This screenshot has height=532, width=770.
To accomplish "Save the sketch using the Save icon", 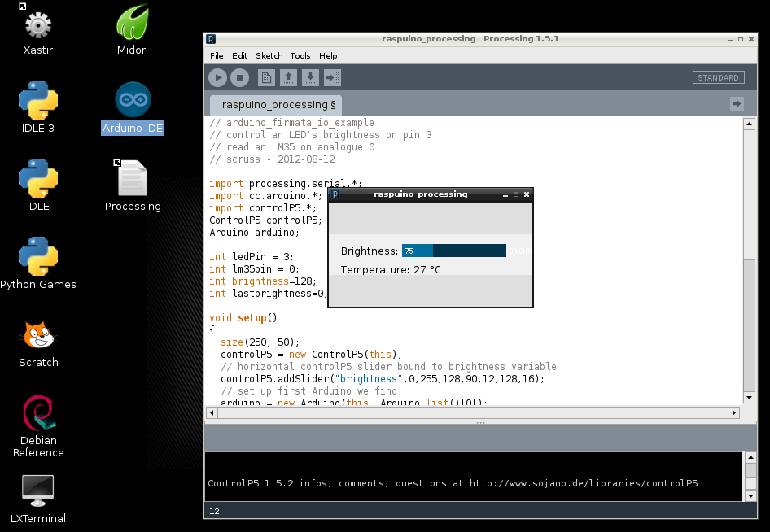I will [x=311, y=77].
